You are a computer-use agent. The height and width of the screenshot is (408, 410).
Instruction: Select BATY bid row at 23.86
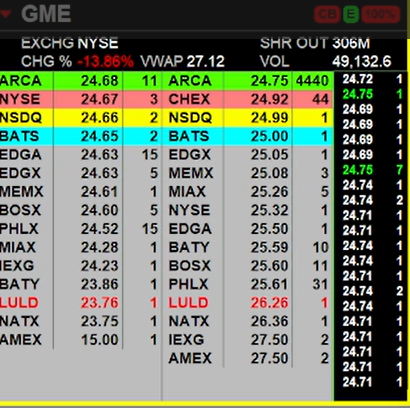(81, 284)
